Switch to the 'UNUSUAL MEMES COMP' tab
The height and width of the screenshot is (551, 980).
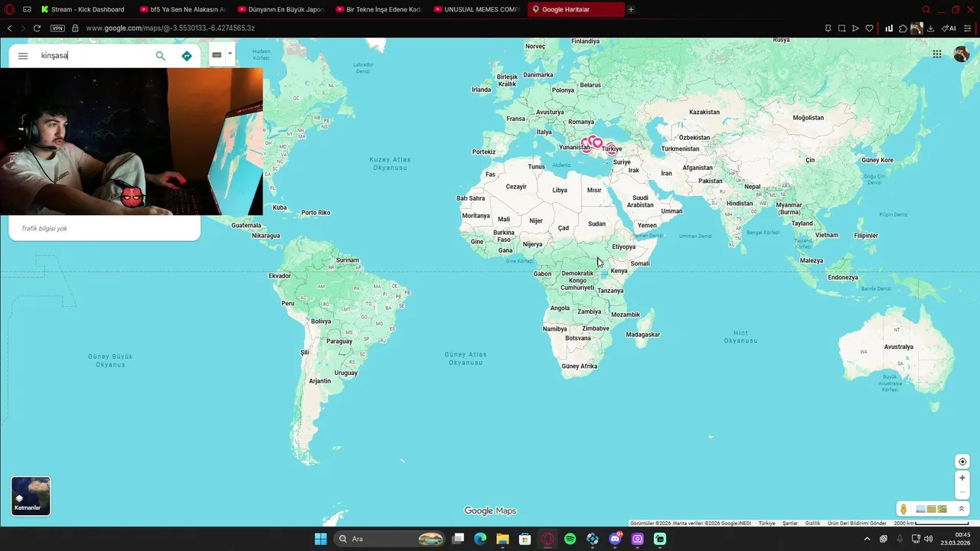click(476, 9)
